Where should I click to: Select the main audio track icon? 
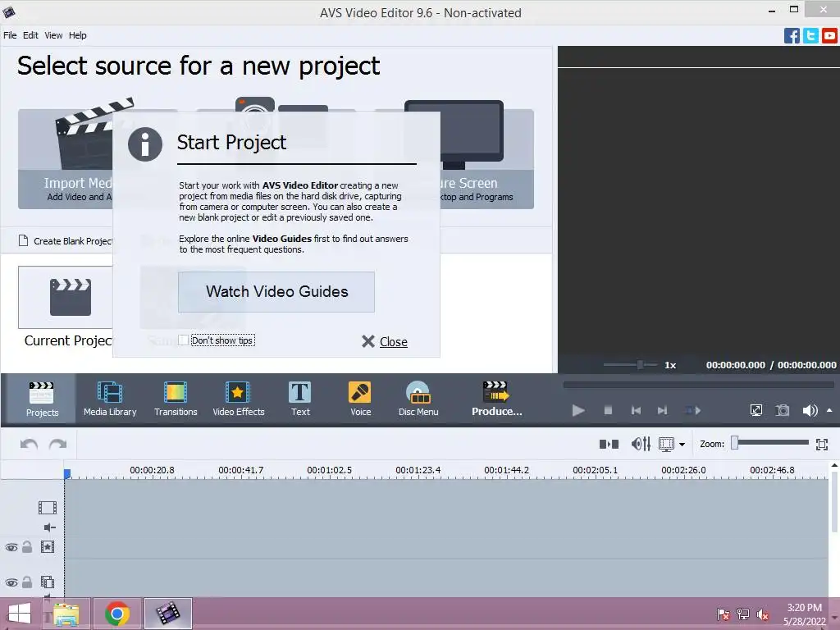[x=50, y=527]
